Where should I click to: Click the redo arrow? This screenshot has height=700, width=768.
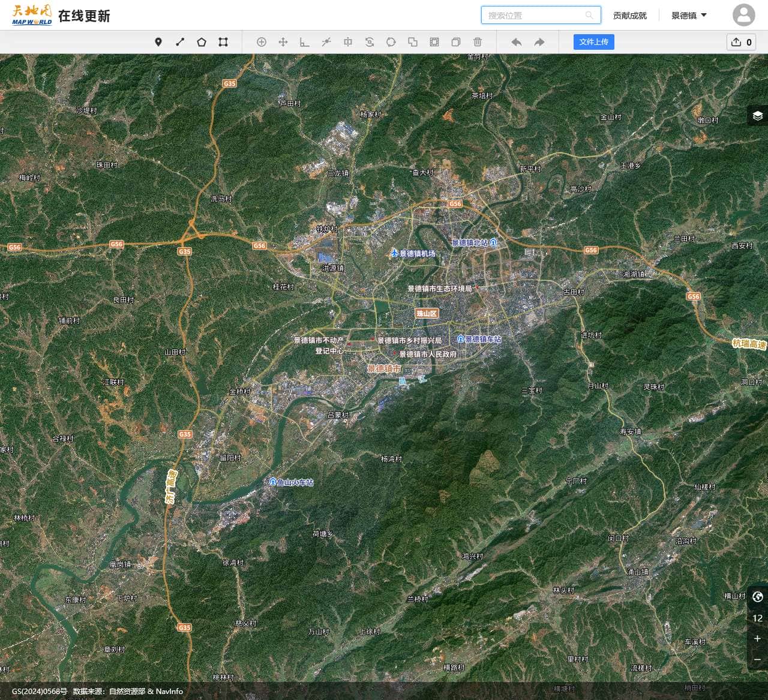click(x=538, y=42)
